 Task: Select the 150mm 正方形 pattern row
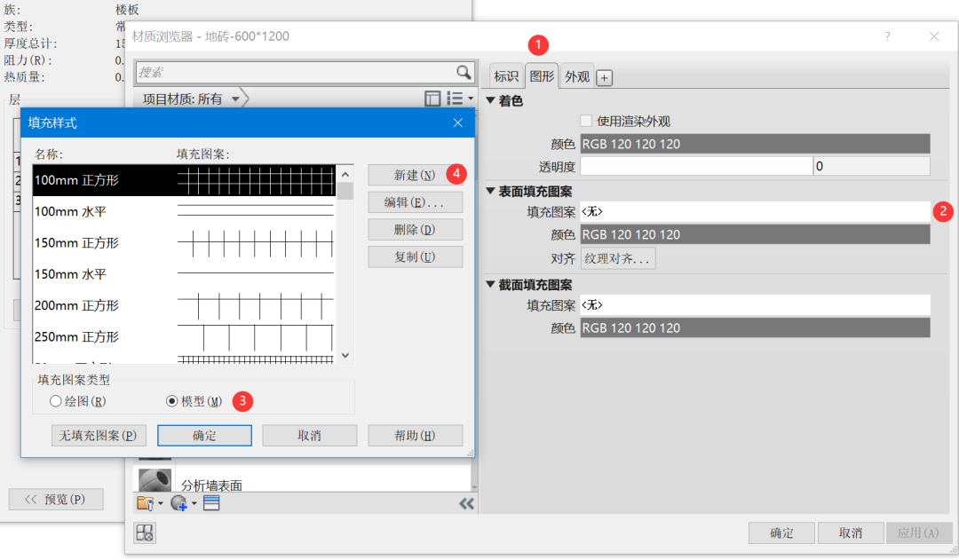pyautogui.click(x=184, y=242)
